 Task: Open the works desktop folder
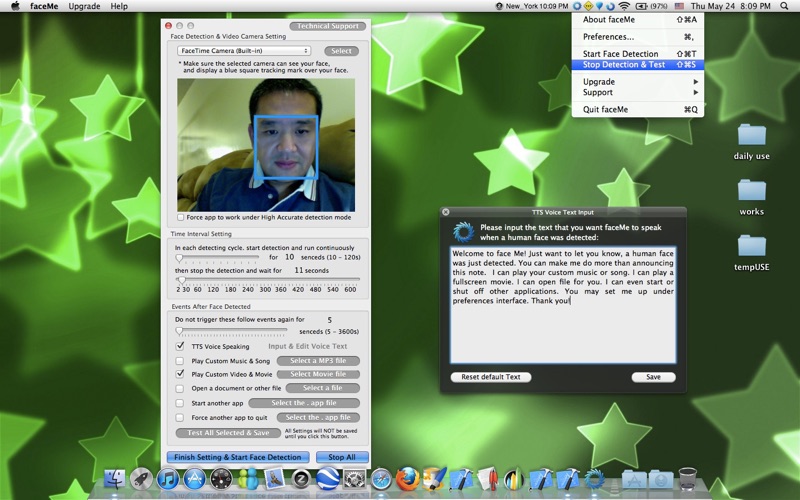point(752,197)
